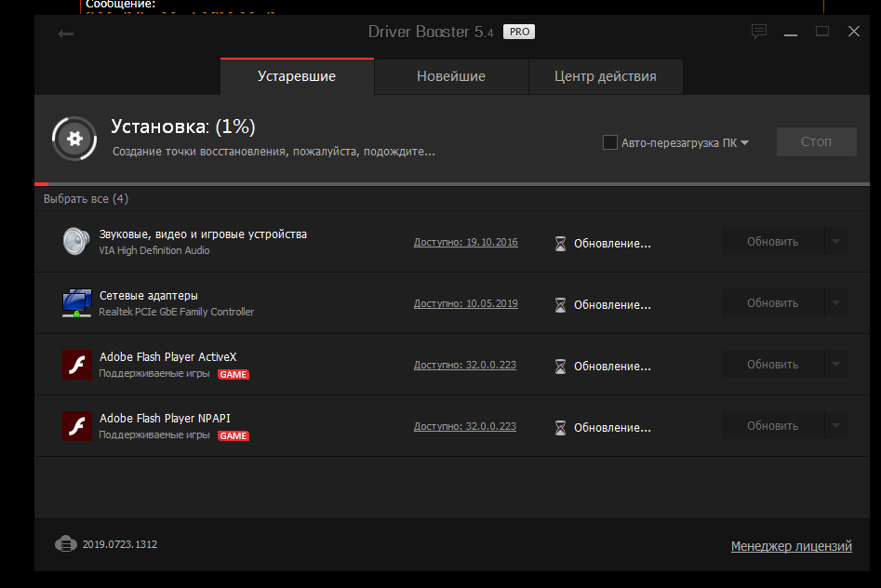The width and height of the screenshot is (881, 588).
Task: Enable the auto-reboot PC checkbox
Action: click(610, 142)
